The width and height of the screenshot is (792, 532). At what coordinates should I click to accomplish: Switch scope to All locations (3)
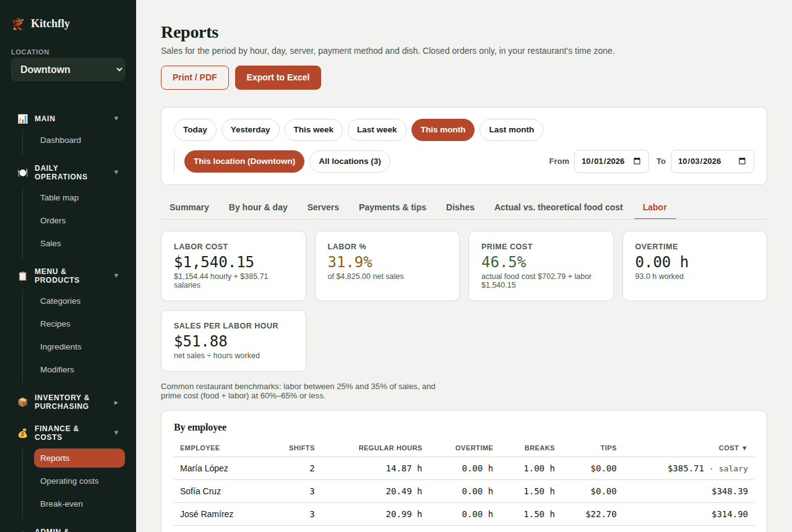pyautogui.click(x=350, y=161)
